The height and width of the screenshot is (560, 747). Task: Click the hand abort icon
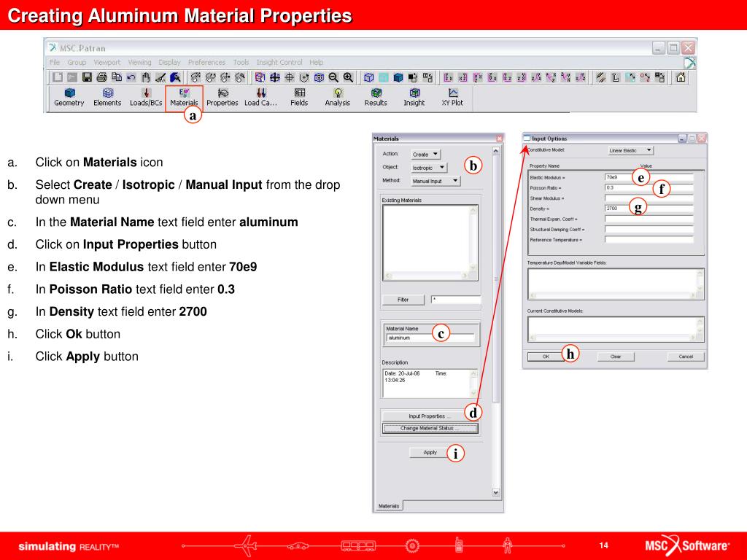[146, 77]
